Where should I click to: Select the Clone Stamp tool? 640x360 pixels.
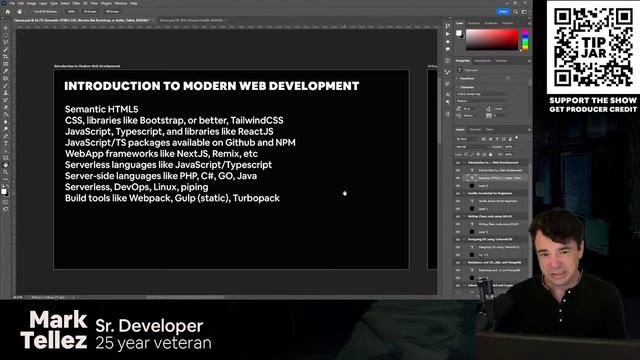(5, 93)
